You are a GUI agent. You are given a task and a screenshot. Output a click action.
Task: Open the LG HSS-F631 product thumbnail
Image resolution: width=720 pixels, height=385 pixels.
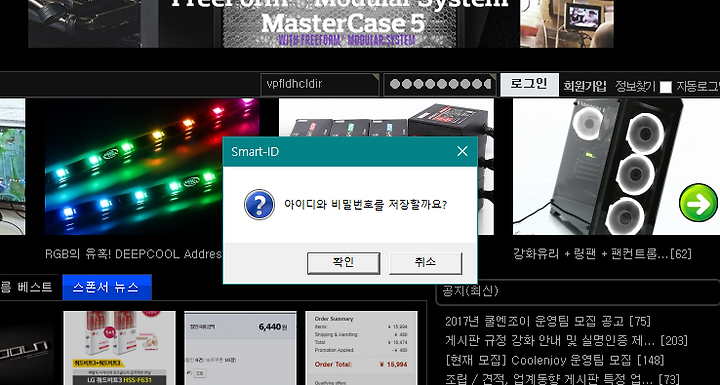point(119,348)
